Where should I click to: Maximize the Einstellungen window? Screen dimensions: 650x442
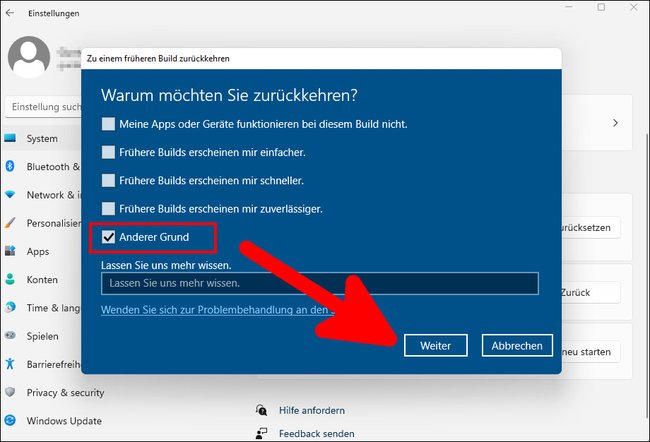[x=601, y=7]
